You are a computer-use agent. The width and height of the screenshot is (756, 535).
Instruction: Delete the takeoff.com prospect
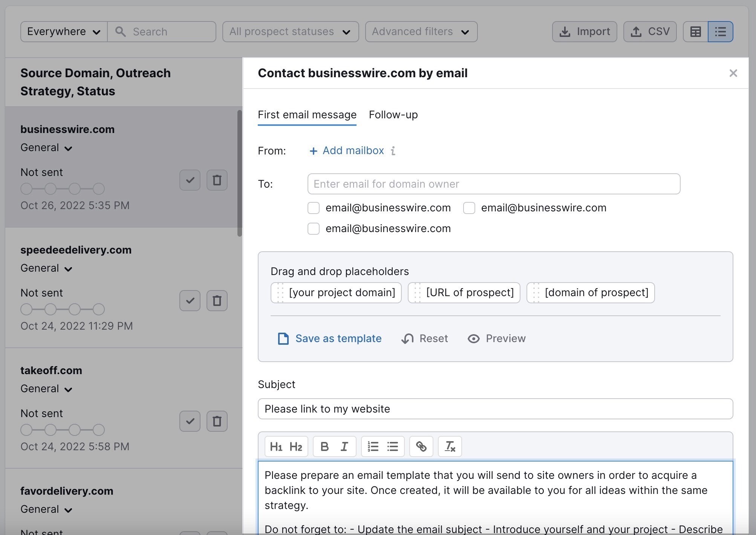(217, 421)
